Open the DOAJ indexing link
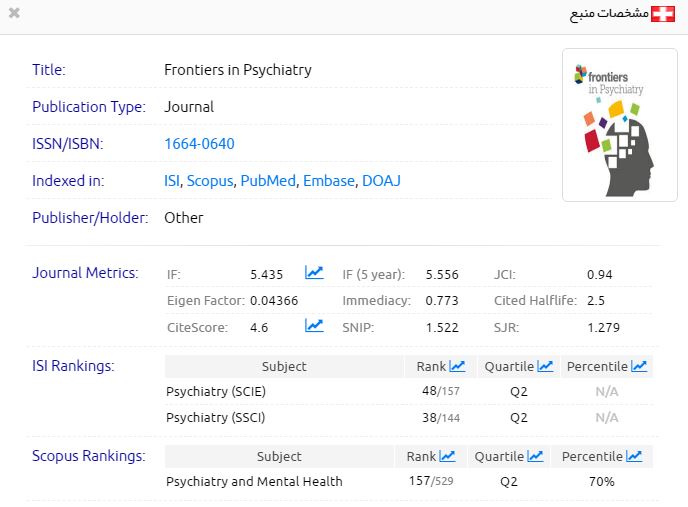 click(x=380, y=181)
